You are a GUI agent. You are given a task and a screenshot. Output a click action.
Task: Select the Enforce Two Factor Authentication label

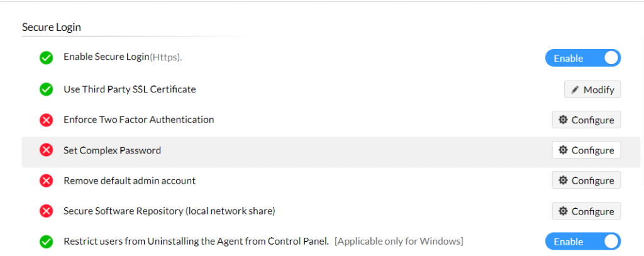pos(139,120)
